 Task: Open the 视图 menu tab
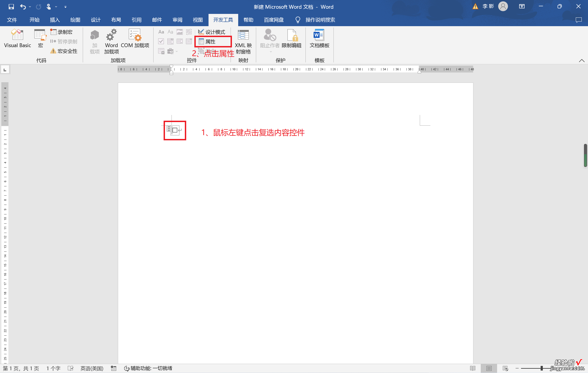point(198,20)
